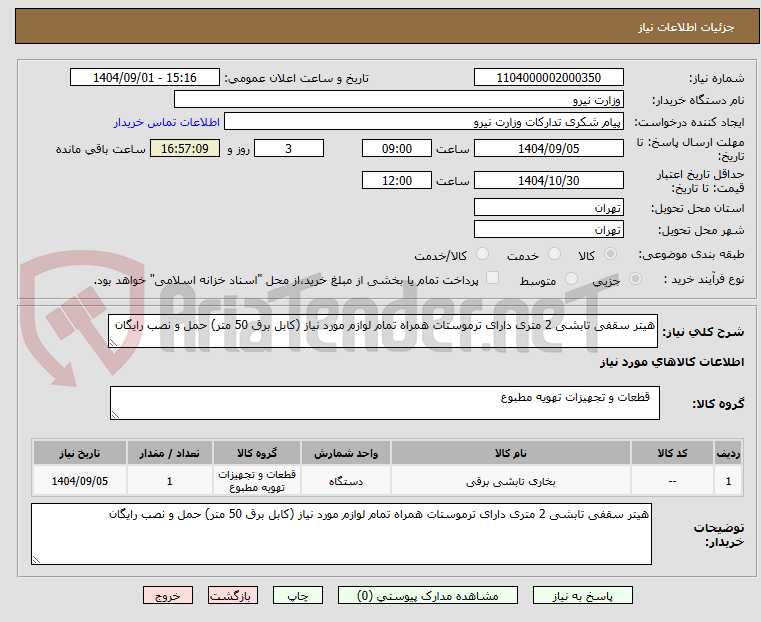Click the شماره نیاز field 1104000002000350
Image resolution: width=761 pixels, height=622 pixels.
548,78
